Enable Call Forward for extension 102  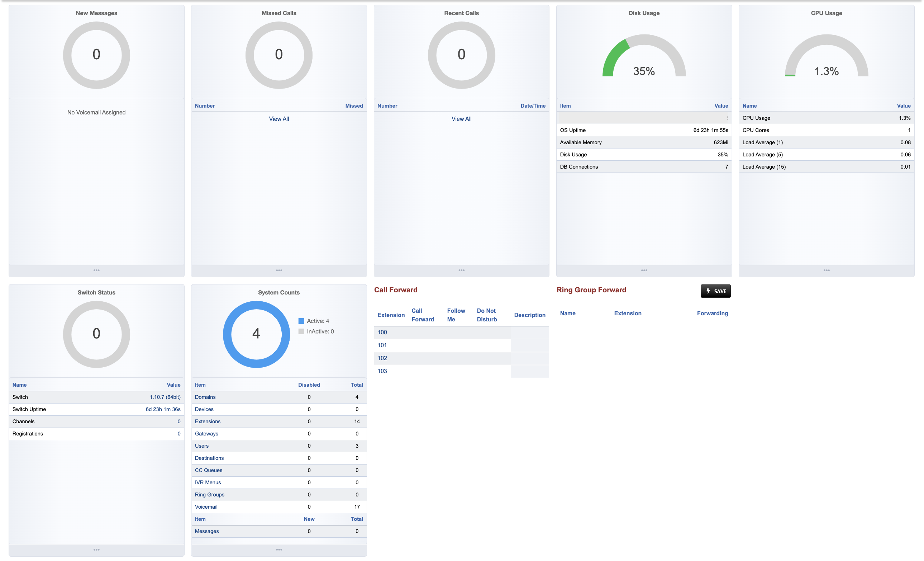(x=423, y=358)
